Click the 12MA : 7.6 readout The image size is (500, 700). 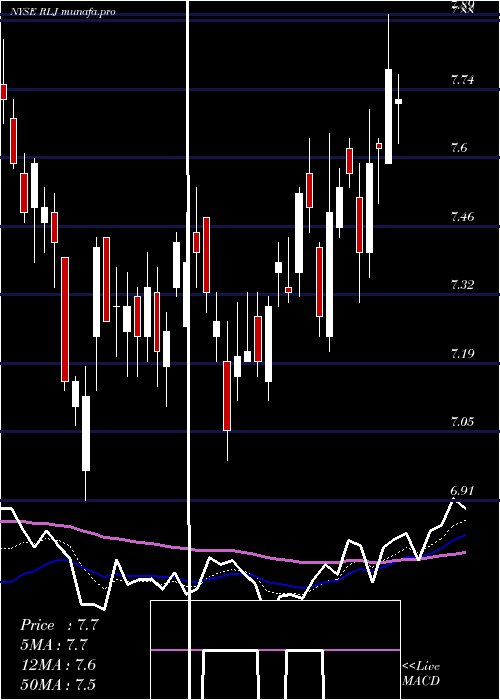click(58, 665)
